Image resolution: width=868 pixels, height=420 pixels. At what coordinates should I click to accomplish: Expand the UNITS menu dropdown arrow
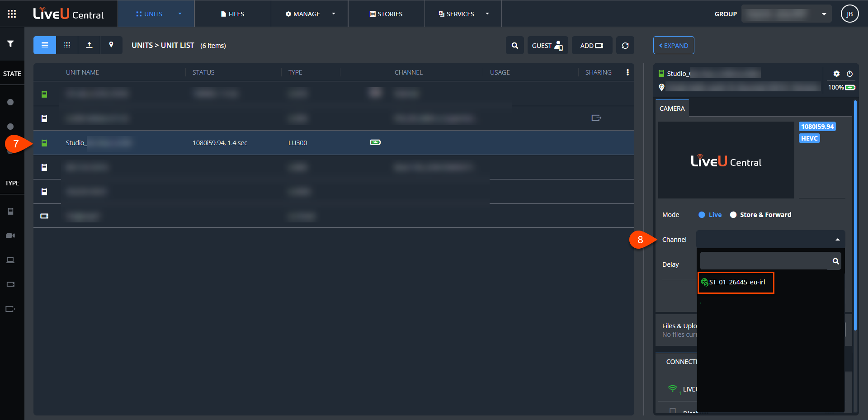coord(180,14)
